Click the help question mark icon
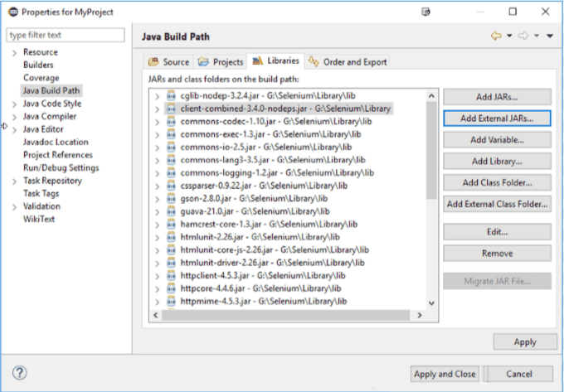The height and width of the screenshot is (392, 564). click(x=20, y=373)
